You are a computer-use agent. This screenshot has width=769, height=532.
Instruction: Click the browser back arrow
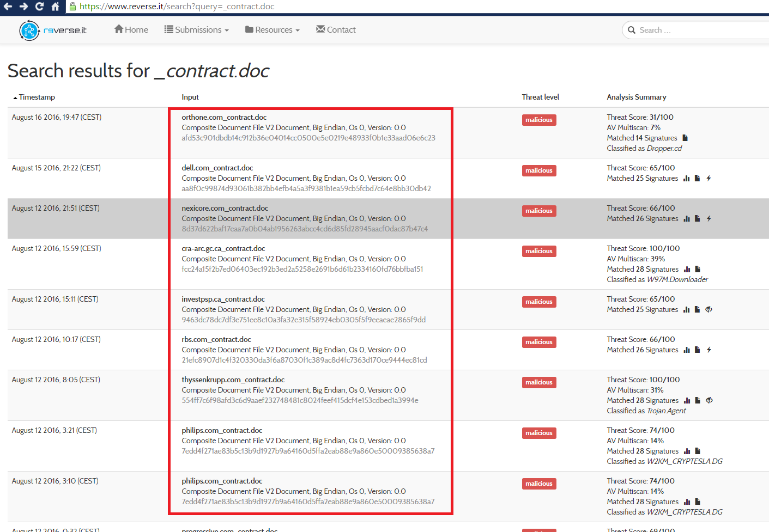[x=8, y=7]
